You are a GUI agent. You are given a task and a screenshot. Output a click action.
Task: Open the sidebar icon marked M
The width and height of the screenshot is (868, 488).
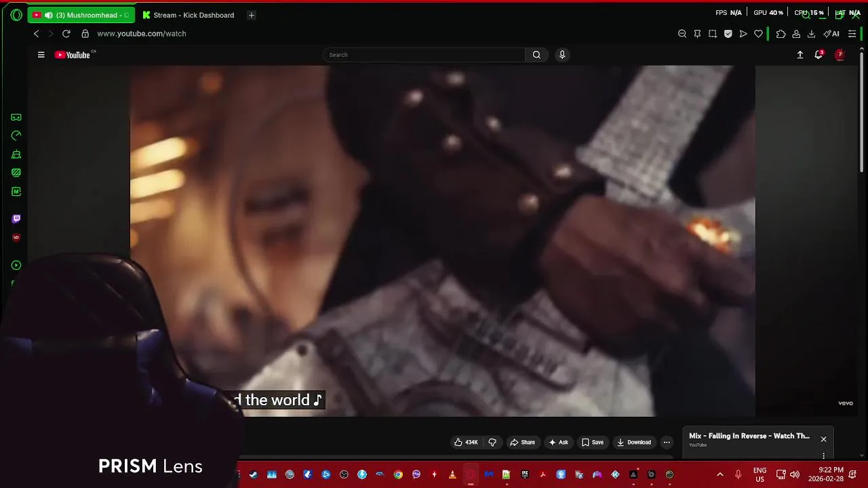16,192
